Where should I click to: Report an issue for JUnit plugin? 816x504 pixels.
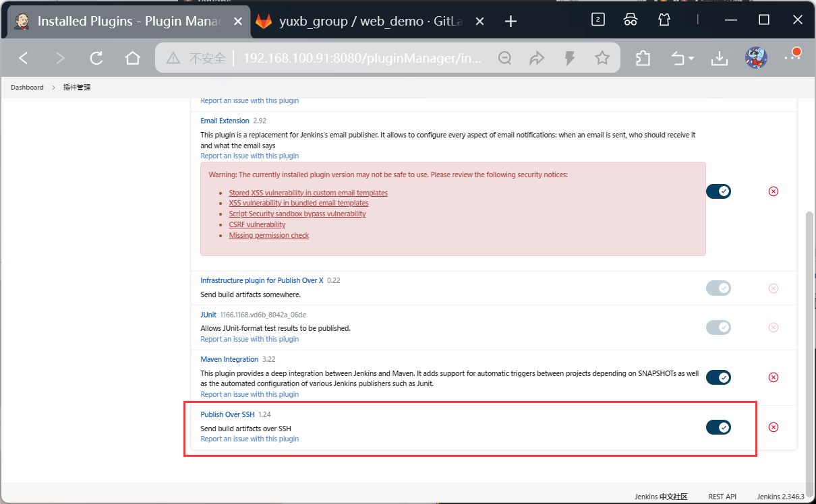pos(250,339)
